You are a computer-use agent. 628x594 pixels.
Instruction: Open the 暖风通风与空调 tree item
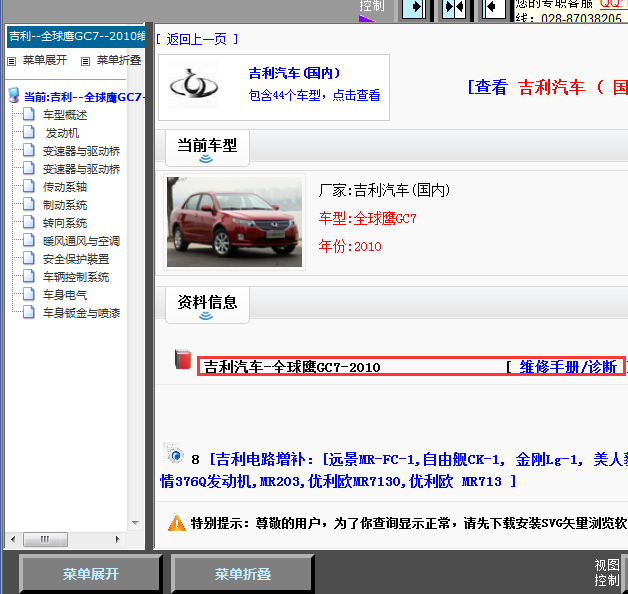(81, 241)
